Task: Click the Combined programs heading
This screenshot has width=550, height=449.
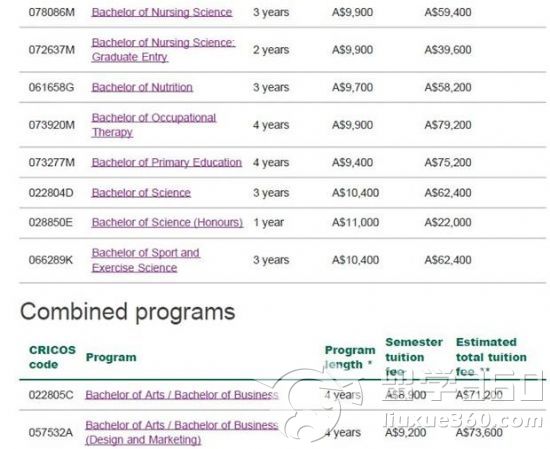Action: point(128,312)
